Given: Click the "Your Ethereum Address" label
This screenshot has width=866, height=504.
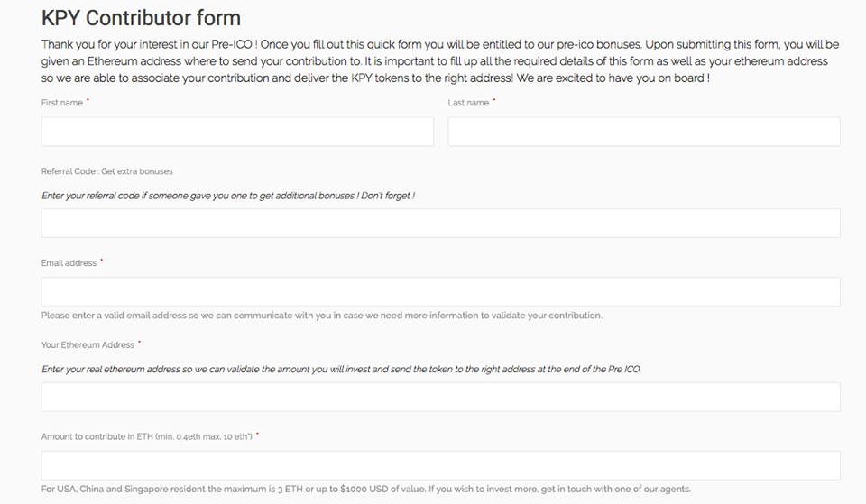Looking at the screenshot, I should (x=88, y=345).
